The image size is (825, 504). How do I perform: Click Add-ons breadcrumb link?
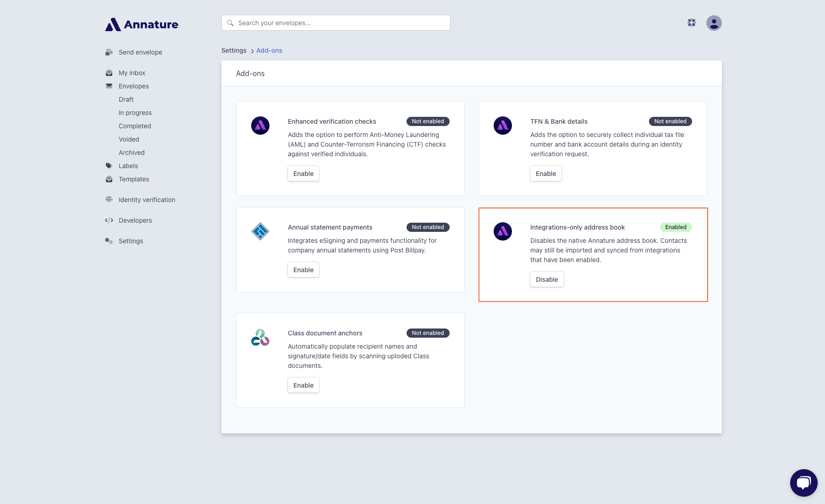269,50
